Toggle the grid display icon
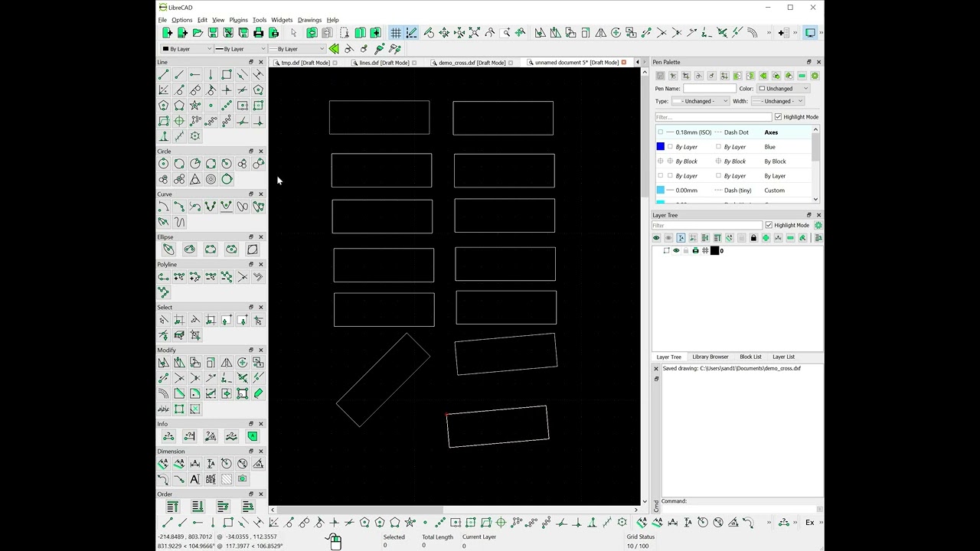This screenshot has height=551, width=980. (x=396, y=33)
